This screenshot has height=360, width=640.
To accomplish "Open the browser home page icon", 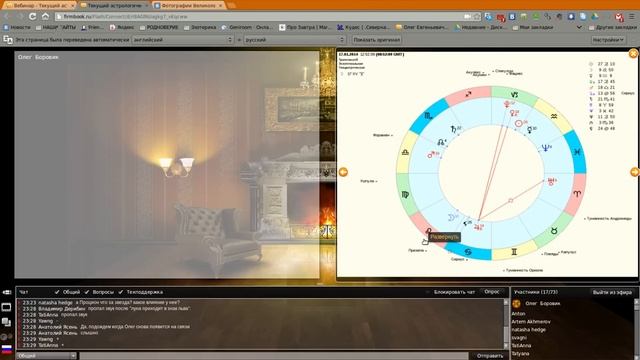I will point(45,16).
